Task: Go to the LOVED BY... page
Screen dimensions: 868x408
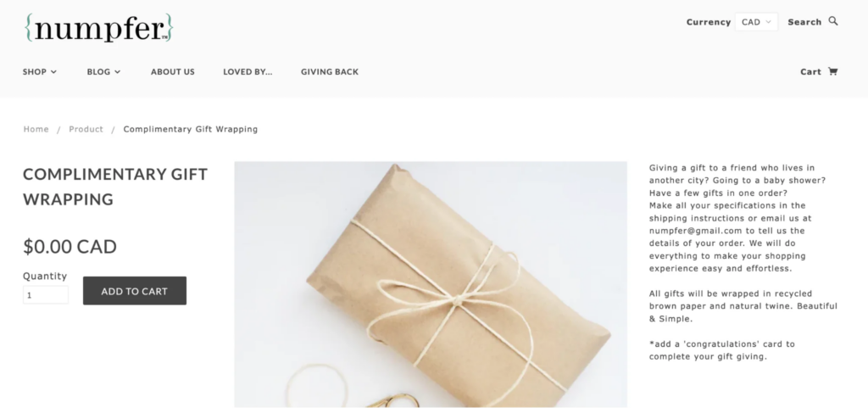Action: [248, 71]
